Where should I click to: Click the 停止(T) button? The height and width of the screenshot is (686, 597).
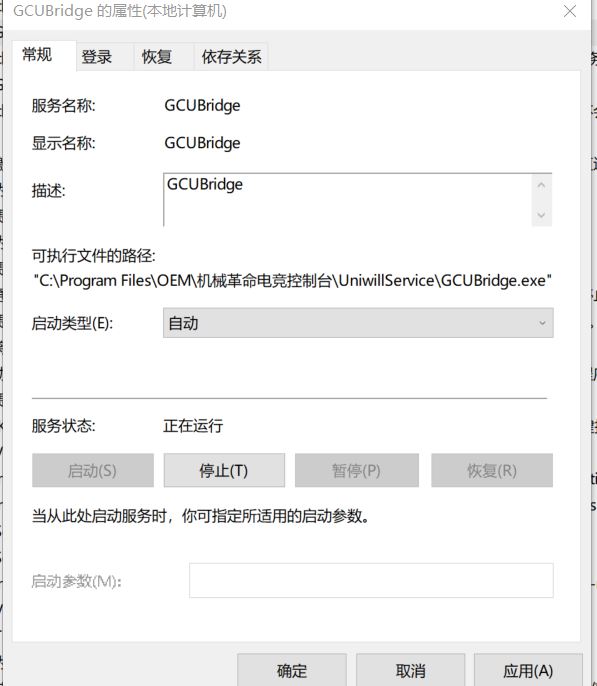click(x=224, y=470)
